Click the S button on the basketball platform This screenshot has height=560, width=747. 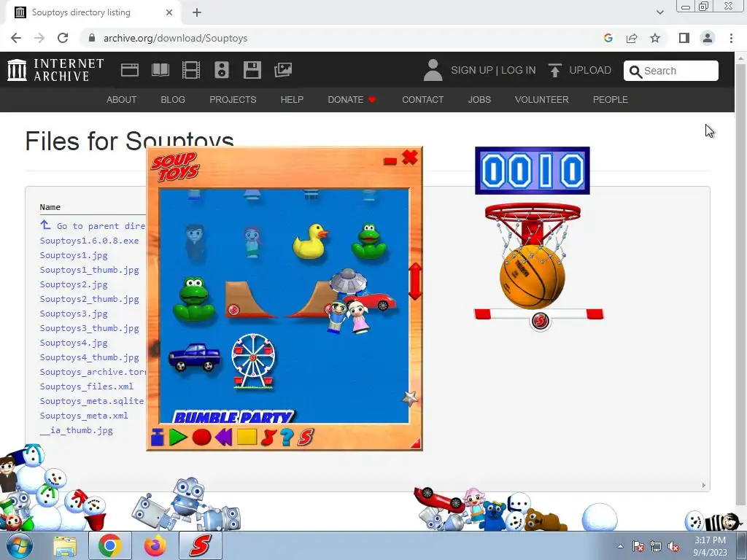click(540, 321)
